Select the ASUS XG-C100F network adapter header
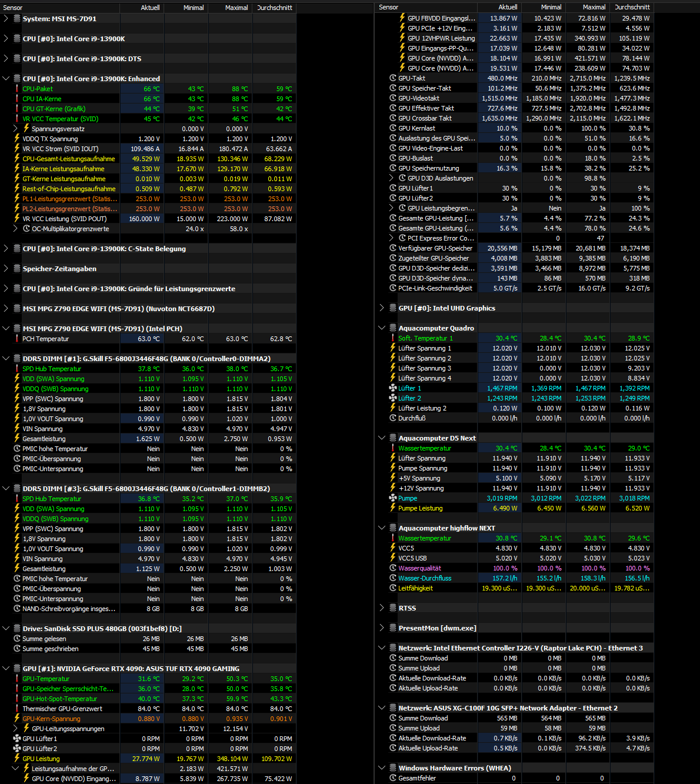Screen dimensions: 700x784 tap(515, 708)
